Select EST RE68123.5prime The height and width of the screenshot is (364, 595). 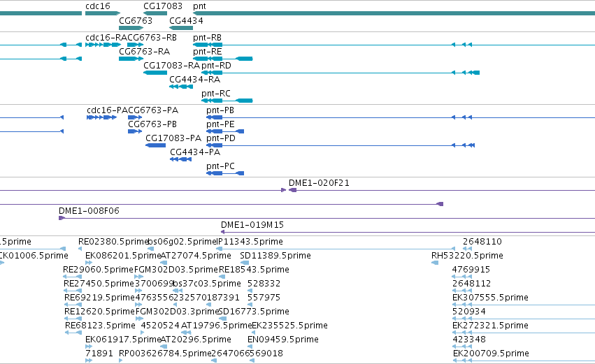tap(100, 326)
